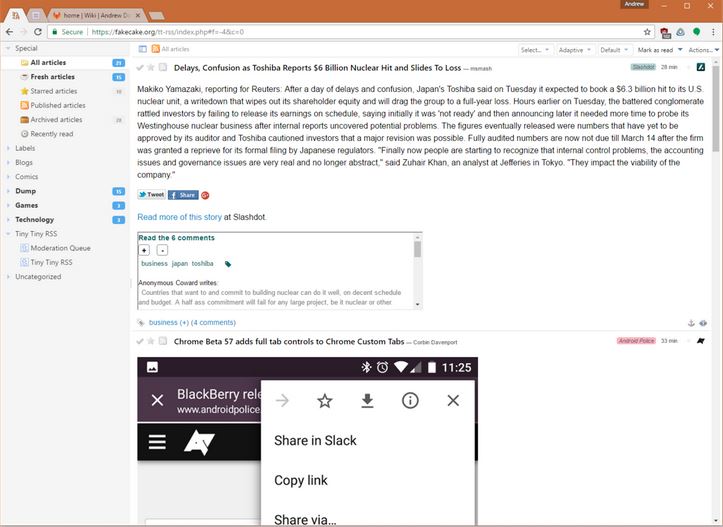The image size is (723, 527).
Task: Click the plus button in comments box
Action: 144,250
